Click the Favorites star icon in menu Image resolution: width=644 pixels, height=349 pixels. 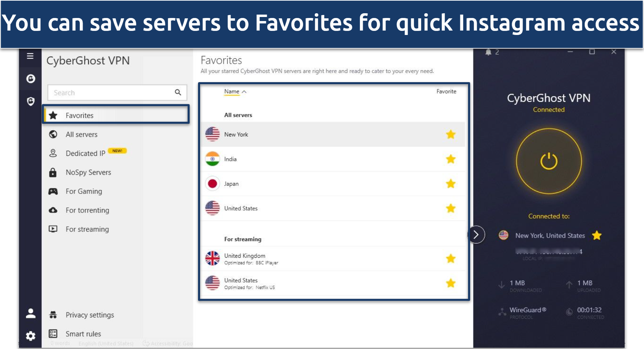pos(53,115)
